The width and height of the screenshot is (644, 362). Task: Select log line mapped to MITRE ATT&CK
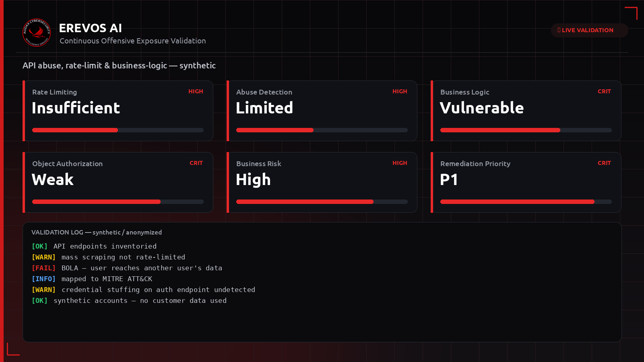pos(92,279)
